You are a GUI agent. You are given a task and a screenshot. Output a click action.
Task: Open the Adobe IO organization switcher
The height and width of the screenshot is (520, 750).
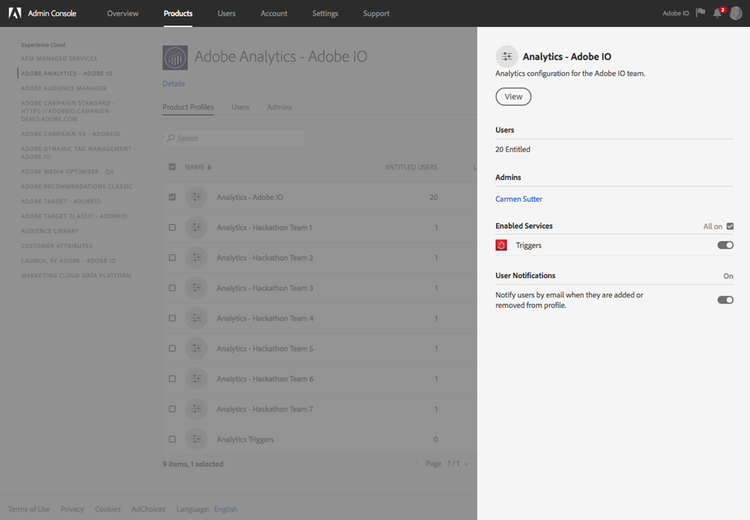[x=675, y=13]
